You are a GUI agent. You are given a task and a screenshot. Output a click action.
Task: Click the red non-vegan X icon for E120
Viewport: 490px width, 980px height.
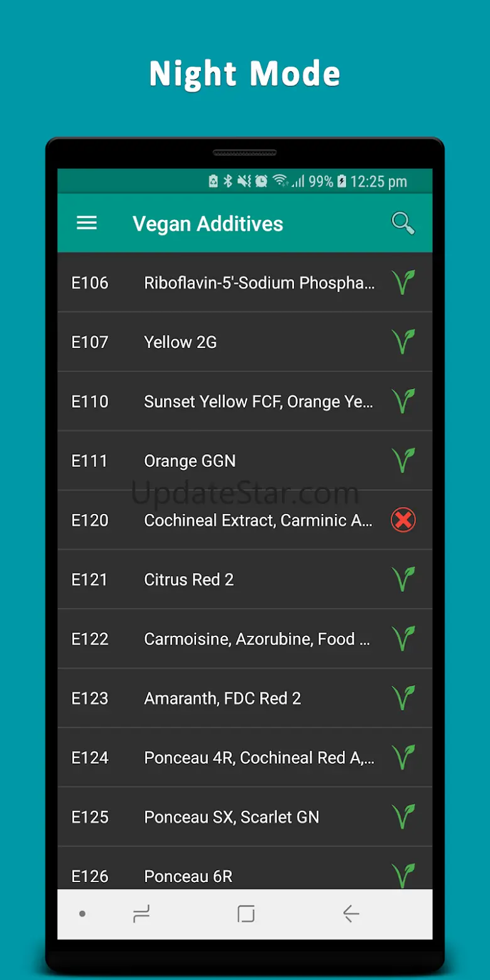[x=403, y=520]
